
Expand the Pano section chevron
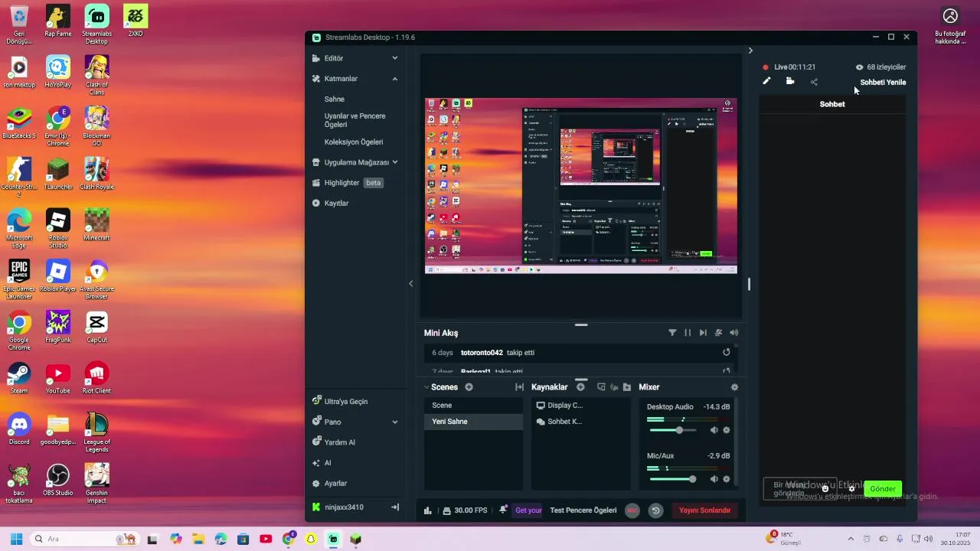(395, 422)
